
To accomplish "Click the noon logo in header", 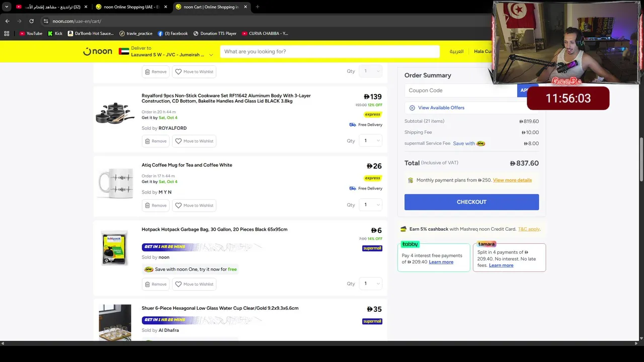I will (98, 51).
